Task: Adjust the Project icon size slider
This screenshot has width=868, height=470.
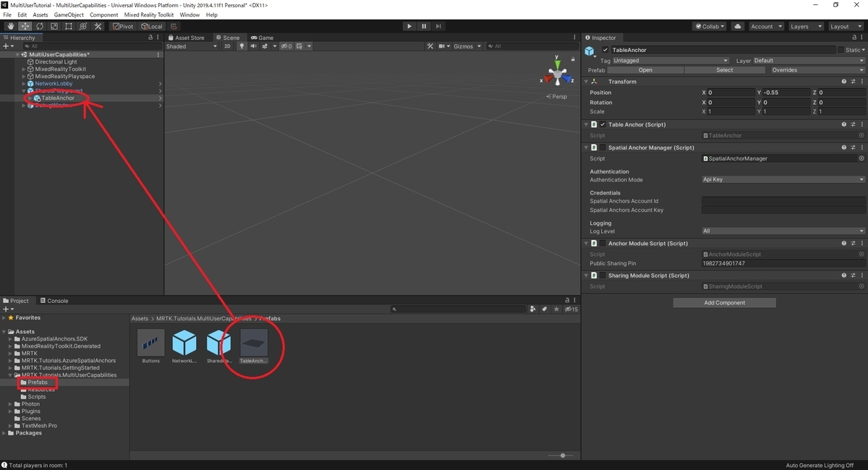Action: (562, 456)
